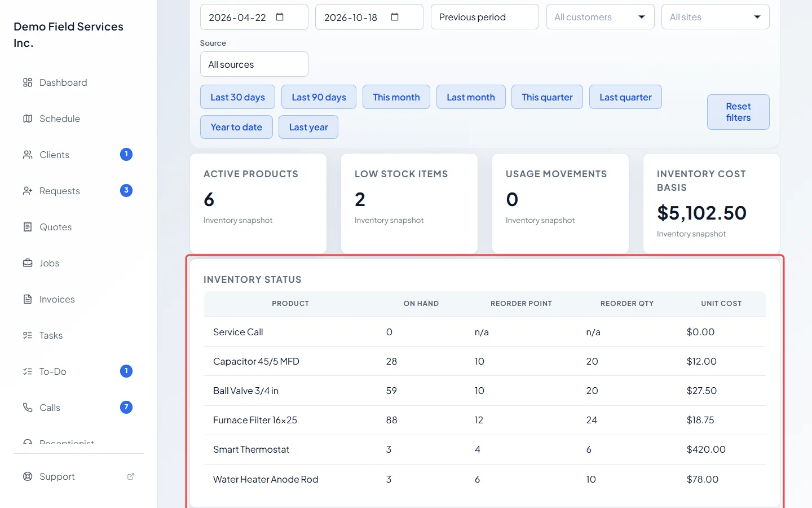Select the Last quarter preset
The height and width of the screenshot is (508, 812).
pyautogui.click(x=625, y=97)
